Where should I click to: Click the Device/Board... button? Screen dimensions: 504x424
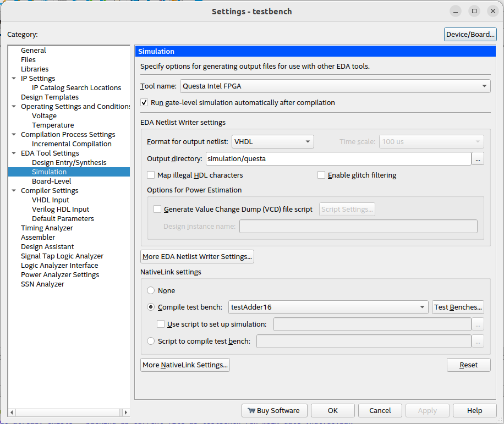470,34
